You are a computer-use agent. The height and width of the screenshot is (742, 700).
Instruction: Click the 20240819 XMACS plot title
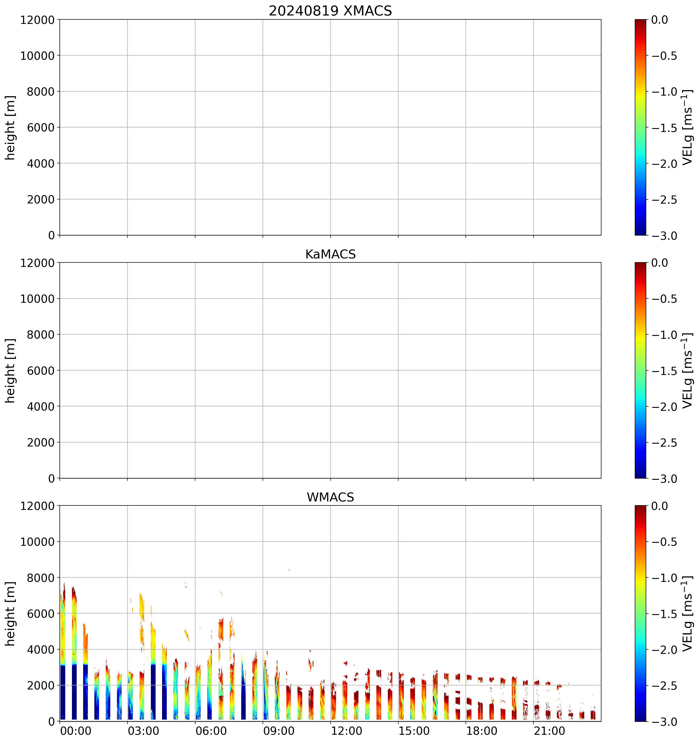click(330, 11)
